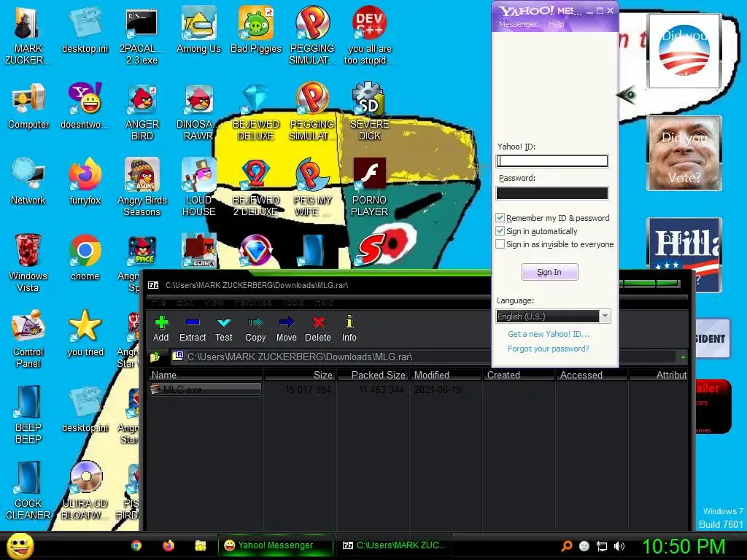Open the LOUD HOUSE desktop icon

[x=198, y=187]
